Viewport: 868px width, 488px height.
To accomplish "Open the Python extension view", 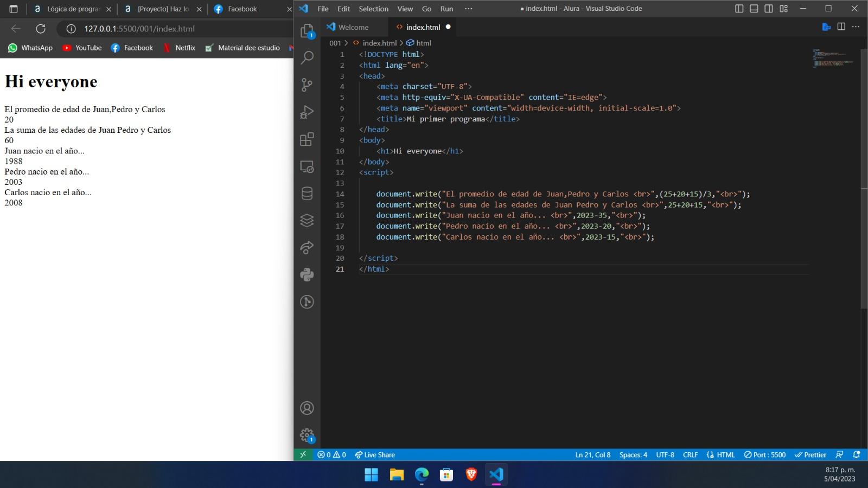I will pos(307,274).
